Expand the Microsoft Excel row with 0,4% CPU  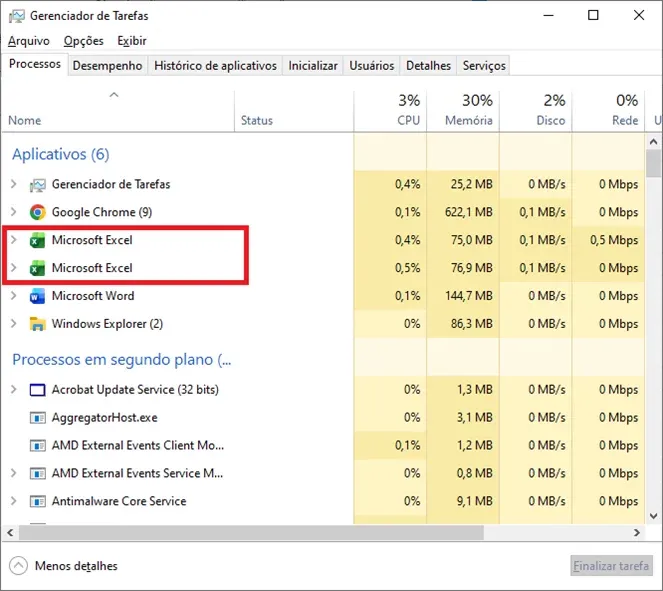tap(14, 240)
